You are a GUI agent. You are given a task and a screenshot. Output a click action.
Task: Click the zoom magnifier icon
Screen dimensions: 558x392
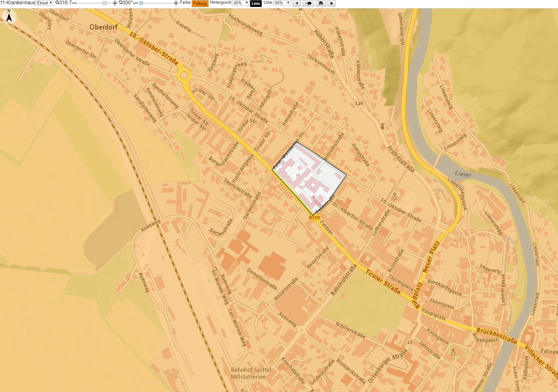57,3
